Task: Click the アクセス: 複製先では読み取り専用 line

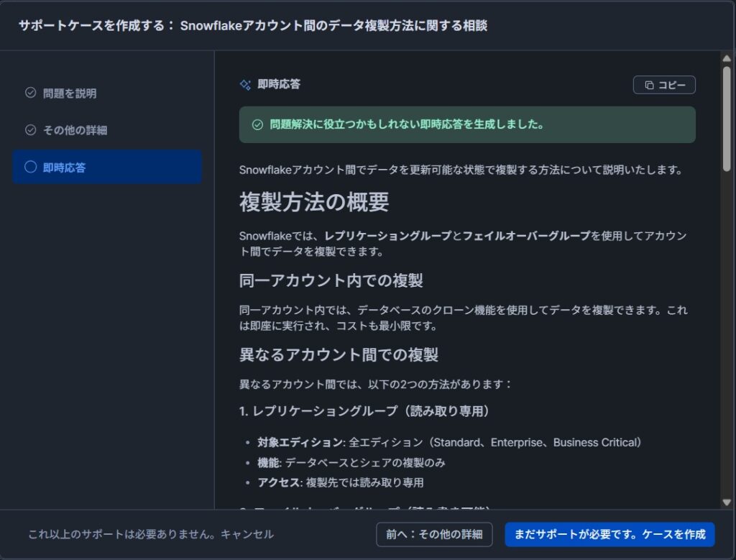Action: click(x=341, y=482)
